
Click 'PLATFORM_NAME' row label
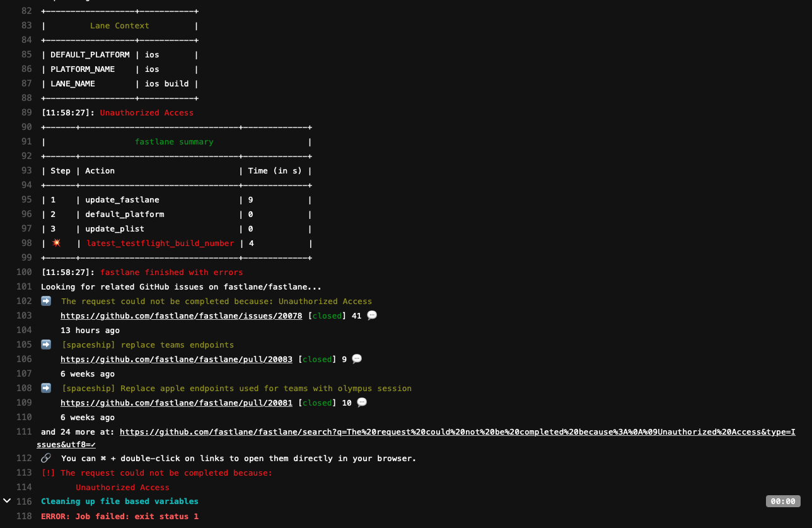[x=83, y=69]
